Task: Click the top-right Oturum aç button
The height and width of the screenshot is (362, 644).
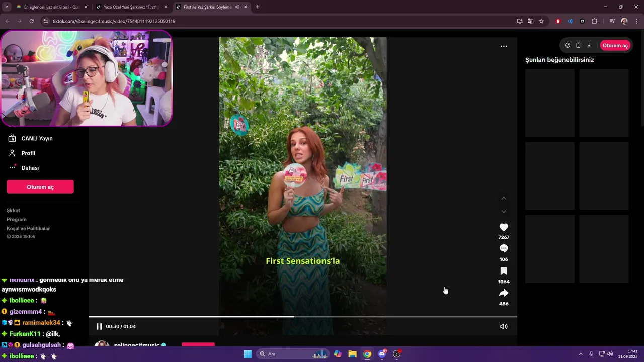Action: [x=615, y=45]
